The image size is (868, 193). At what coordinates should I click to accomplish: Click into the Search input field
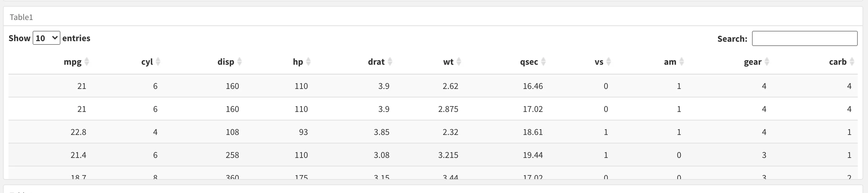804,38
